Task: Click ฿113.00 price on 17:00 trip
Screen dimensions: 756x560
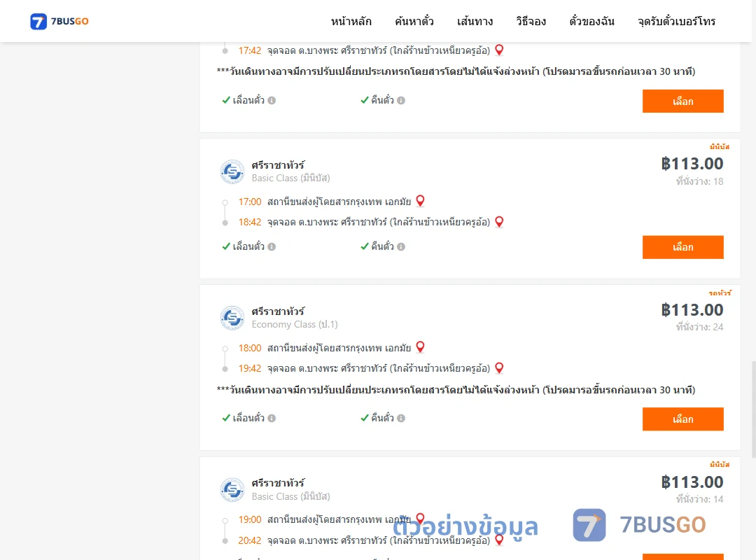Action: coord(692,164)
